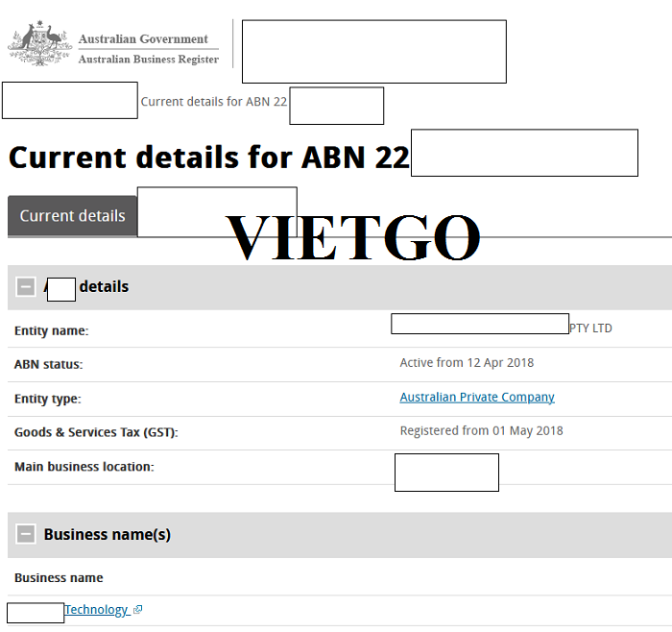
Task: Click the Australian Government coat of arms logo
Action: coord(39,44)
